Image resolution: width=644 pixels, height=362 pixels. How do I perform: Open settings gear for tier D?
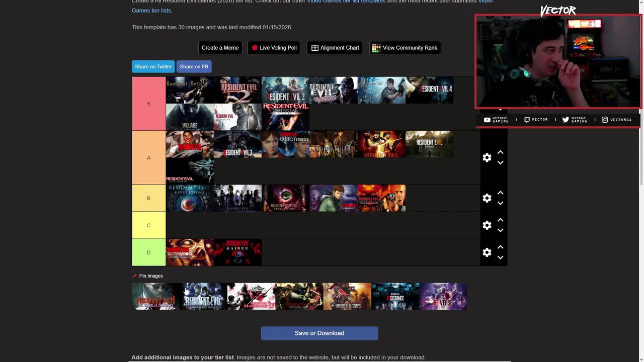point(487,252)
